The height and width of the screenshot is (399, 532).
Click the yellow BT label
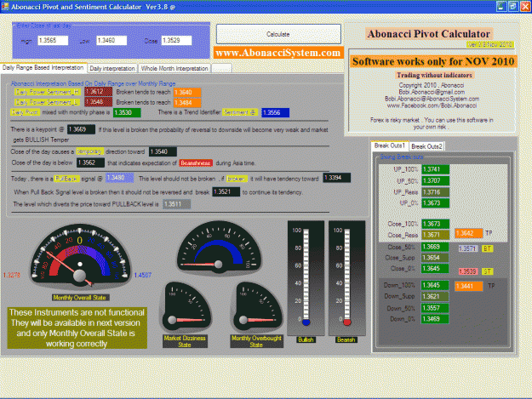488,248
